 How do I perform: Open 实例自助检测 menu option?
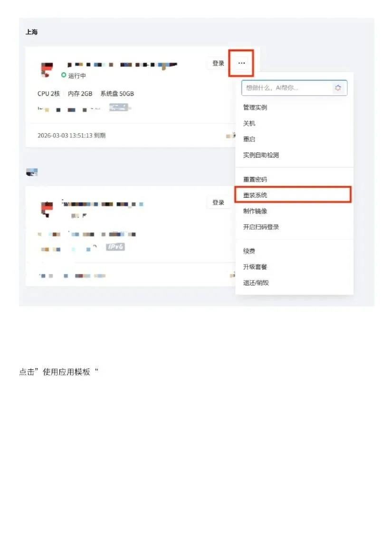click(x=261, y=155)
